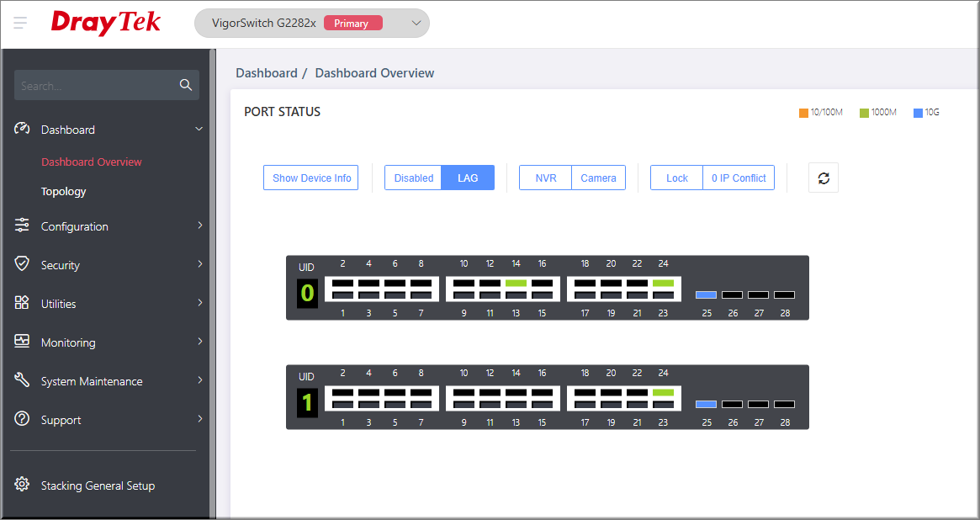
Task: Click the blue 10G legend swatch
Action: [x=918, y=113]
